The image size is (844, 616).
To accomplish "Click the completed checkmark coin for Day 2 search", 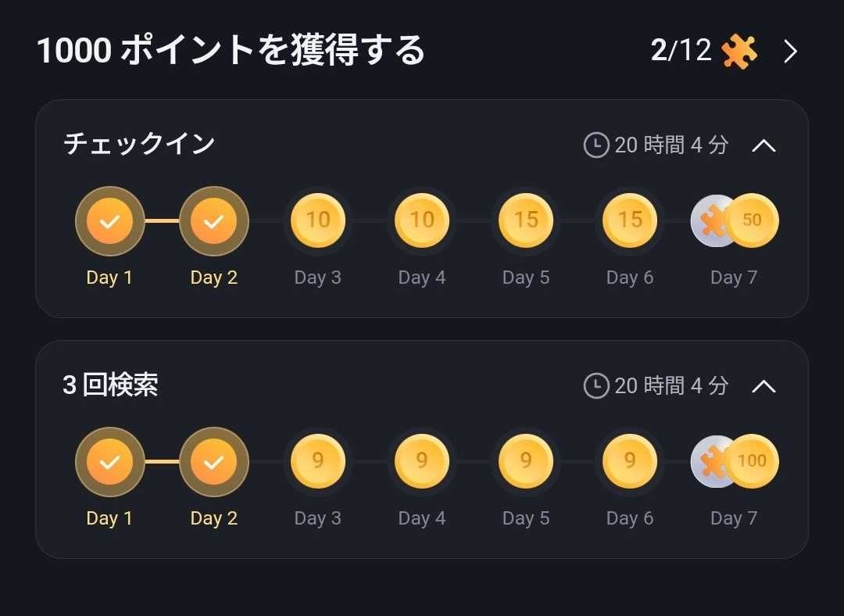I will tap(213, 461).
